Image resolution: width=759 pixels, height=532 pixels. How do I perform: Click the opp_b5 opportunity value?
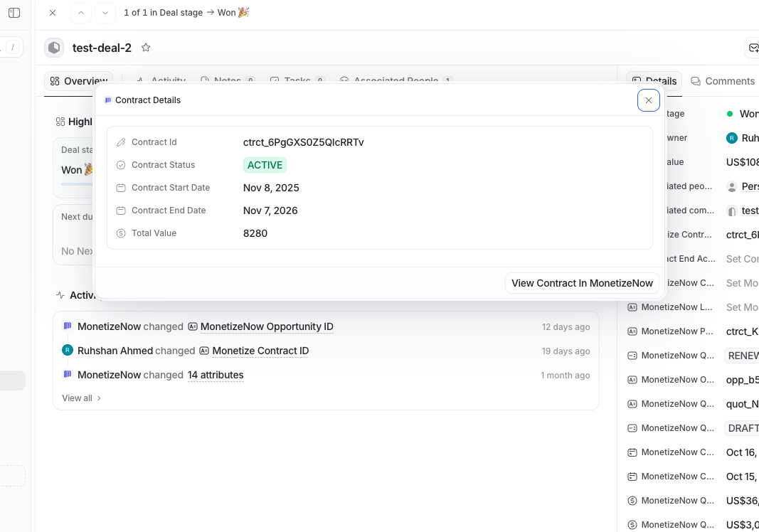click(x=743, y=380)
